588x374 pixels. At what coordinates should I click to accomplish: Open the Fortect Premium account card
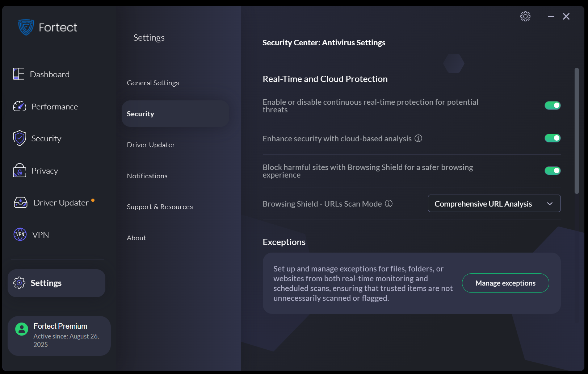[59, 336]
